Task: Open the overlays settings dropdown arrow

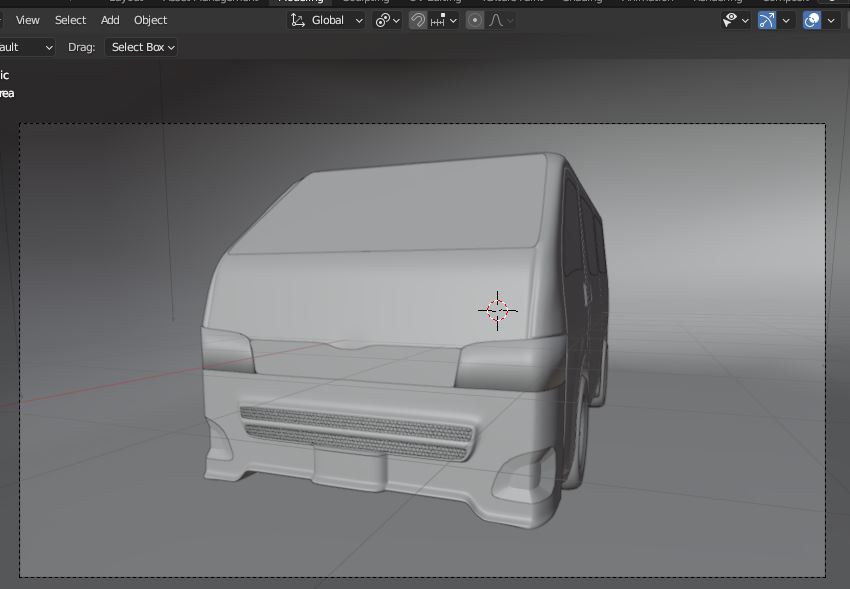Action: 832,20
